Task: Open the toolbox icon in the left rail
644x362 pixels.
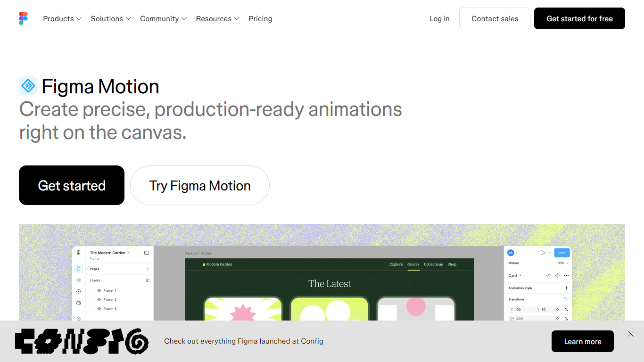Action: (x=79, y=303)
